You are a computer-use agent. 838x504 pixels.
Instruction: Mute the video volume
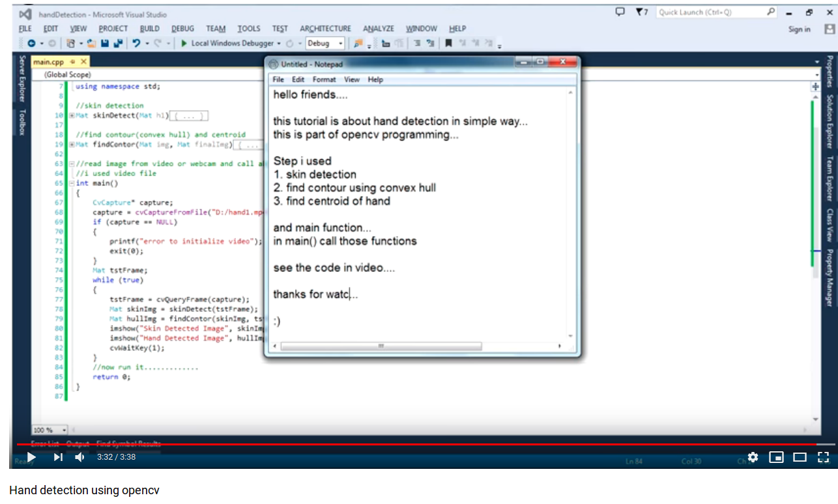80,457
